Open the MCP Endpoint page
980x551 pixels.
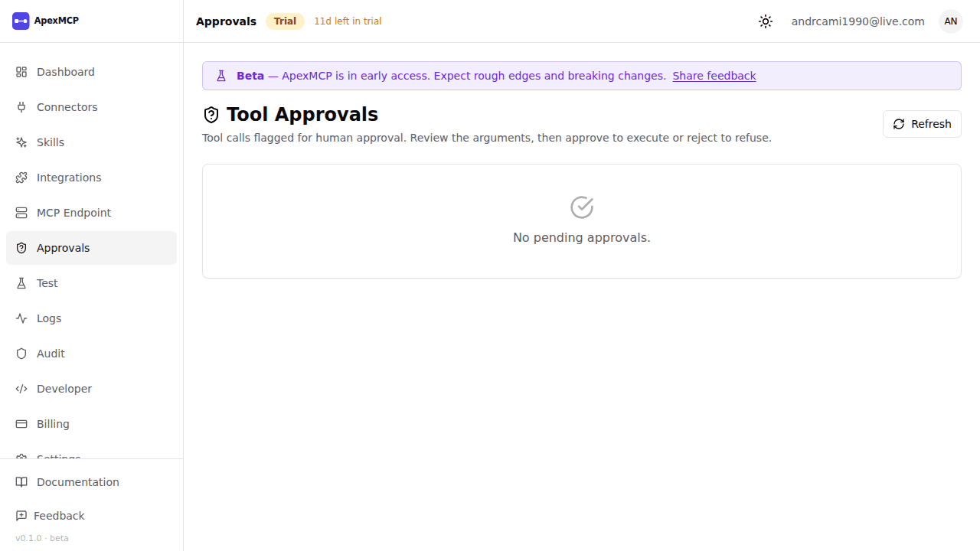point(91,213)
